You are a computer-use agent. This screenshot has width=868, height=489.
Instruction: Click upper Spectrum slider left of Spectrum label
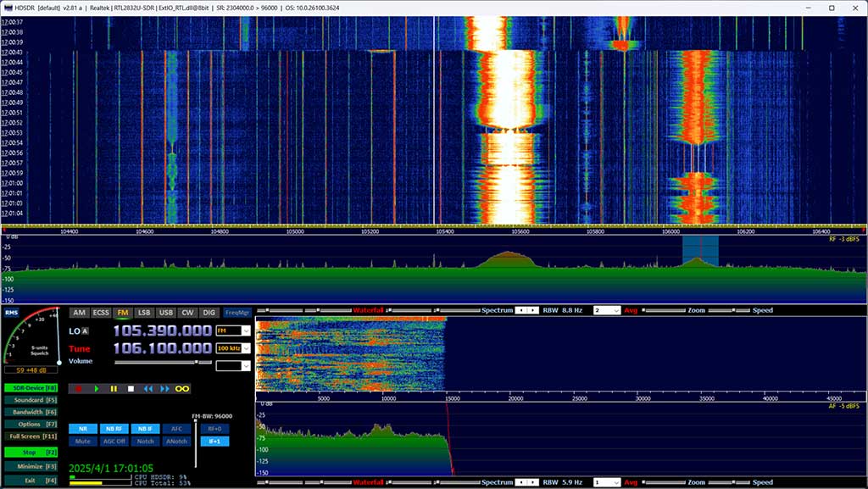pos(457,310)
